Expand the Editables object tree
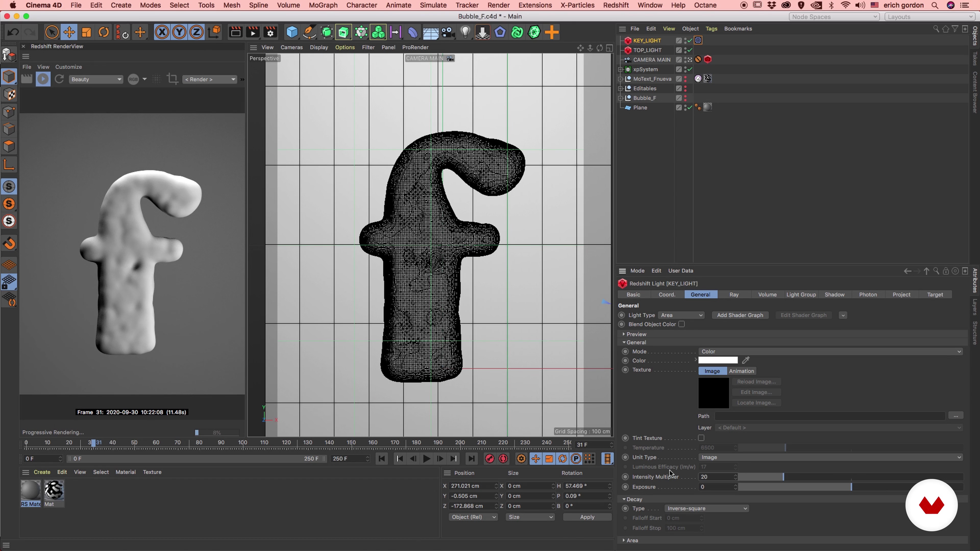980x551 pixels. point(620,88)
